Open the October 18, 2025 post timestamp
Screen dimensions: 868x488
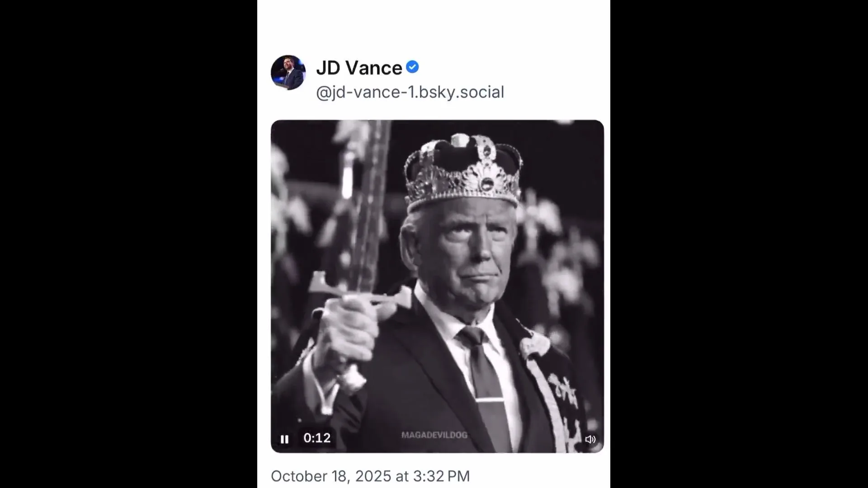[x=370, y=476]
